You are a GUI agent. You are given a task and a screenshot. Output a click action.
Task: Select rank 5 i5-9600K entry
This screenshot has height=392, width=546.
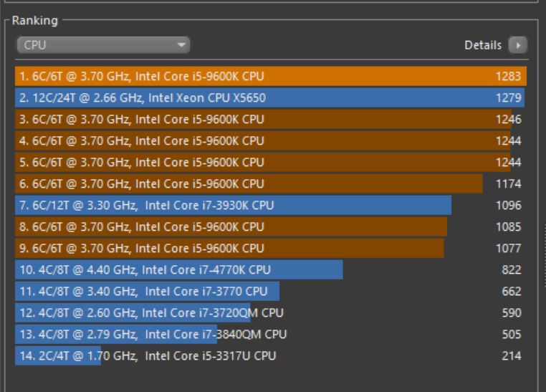pos(271,163)
